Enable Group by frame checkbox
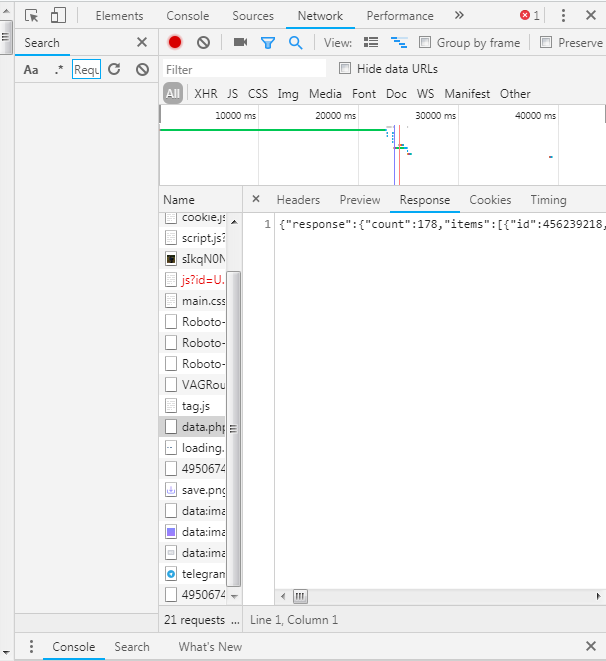 tap(425, 42)
